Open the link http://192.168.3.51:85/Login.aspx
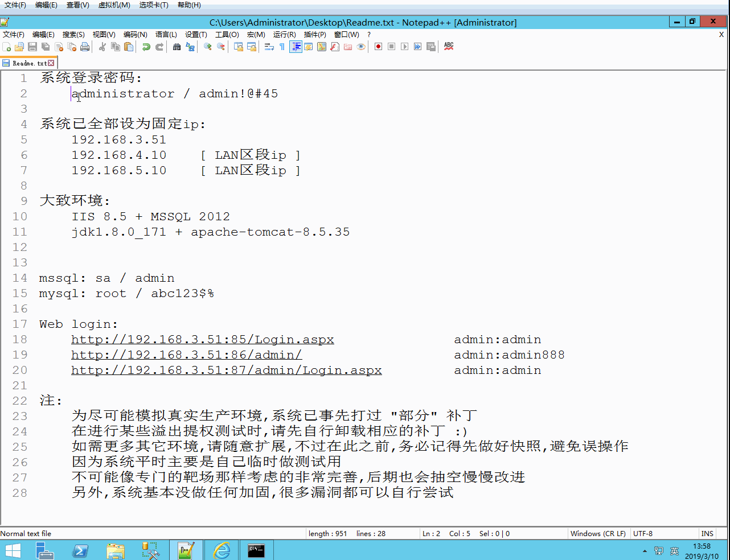This screenshot has width=730, height=560. [203, 340]
